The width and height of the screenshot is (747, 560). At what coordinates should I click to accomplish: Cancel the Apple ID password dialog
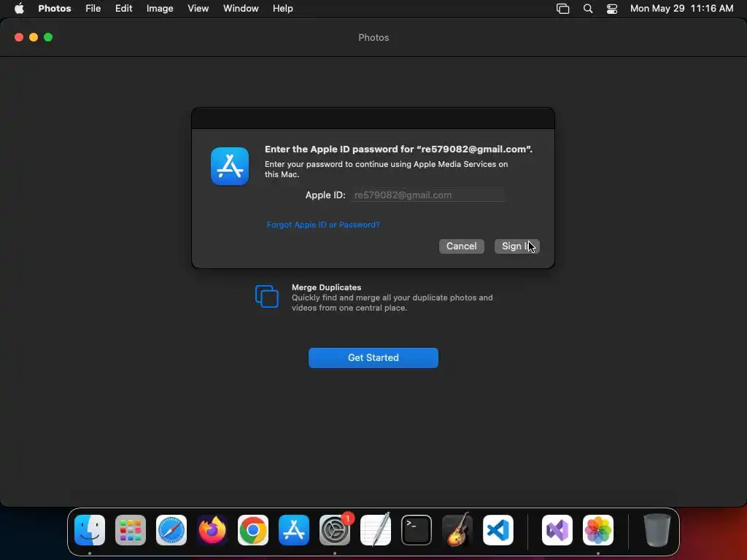(461, 246)
